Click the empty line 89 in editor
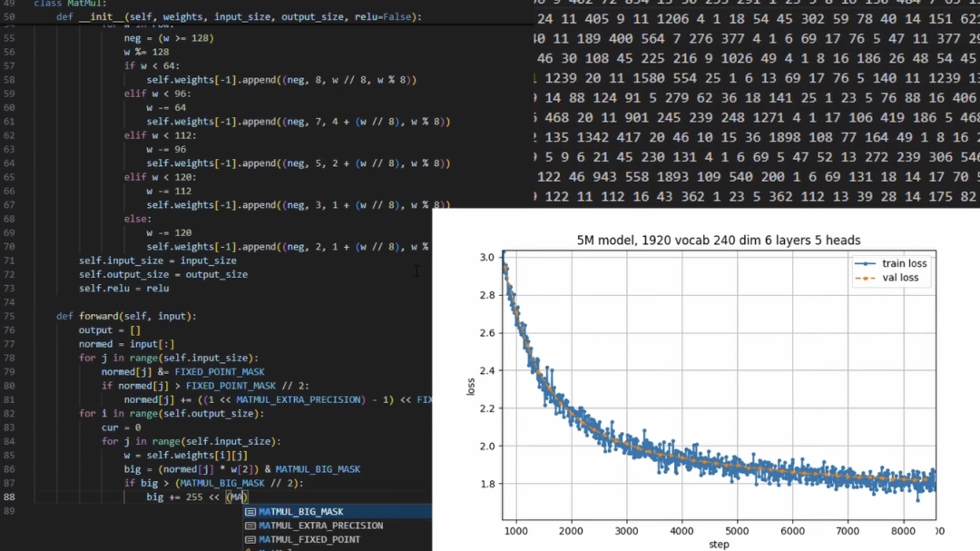This screenshot has height=551, width=980. [136, 511]
